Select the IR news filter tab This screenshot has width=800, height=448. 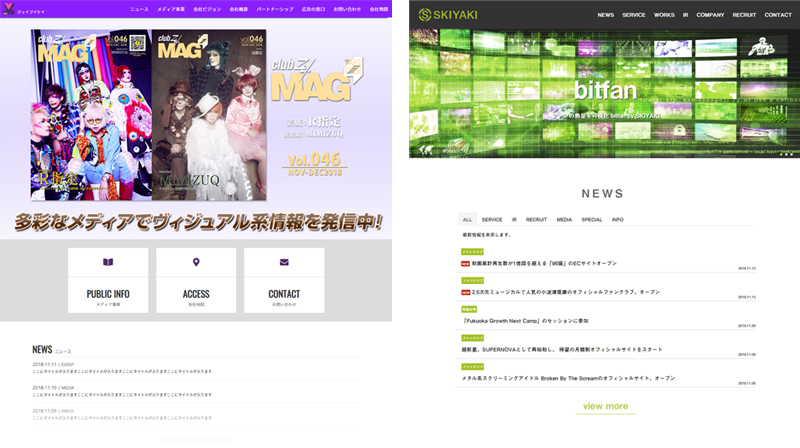point(514,219)
